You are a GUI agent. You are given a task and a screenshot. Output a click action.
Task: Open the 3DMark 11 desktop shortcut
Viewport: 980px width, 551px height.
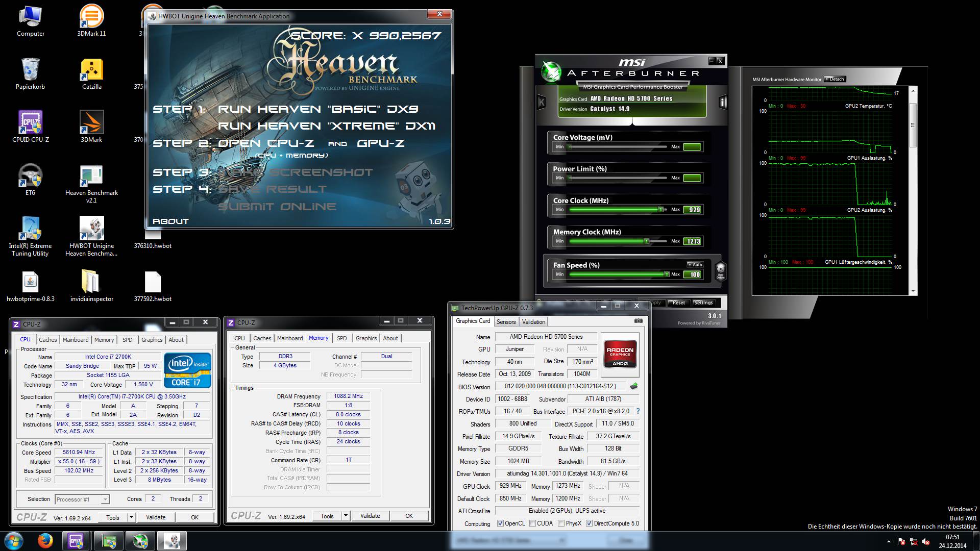pyautogui.click(x=91, y=20)
